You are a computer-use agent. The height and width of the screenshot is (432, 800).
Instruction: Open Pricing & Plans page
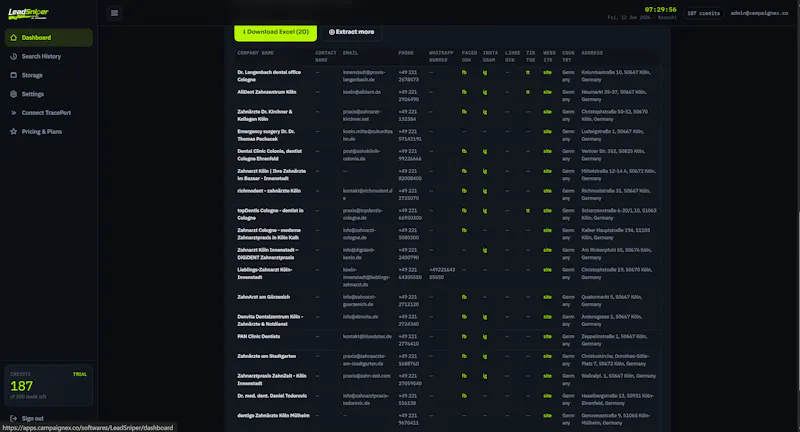coord(48,132)
